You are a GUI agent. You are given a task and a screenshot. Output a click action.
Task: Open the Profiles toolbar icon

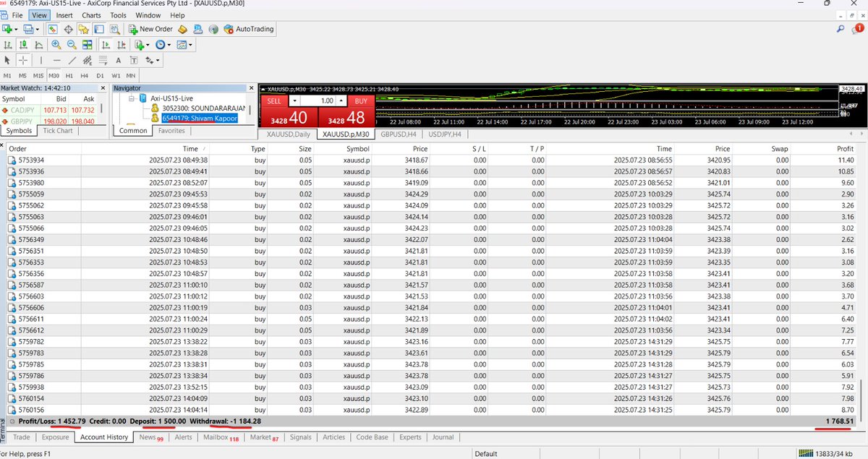[x=30, y=29]
